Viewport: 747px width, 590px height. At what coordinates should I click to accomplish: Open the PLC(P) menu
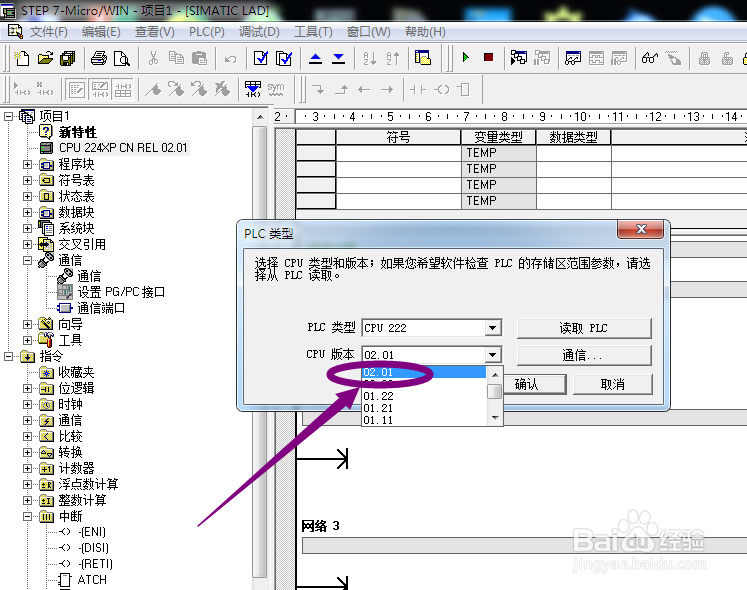(207, 32)
